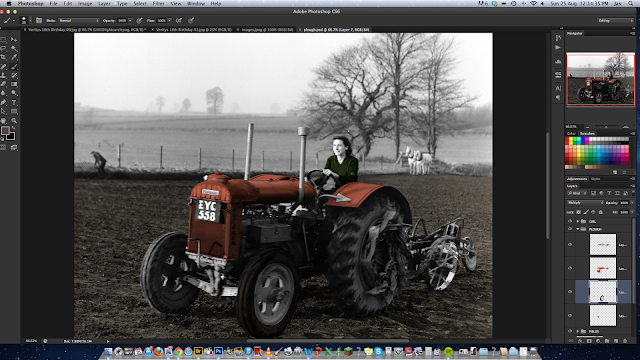The image size is (640, 360).
Task: Select the History Brush tool
Action: pos(14,76)
